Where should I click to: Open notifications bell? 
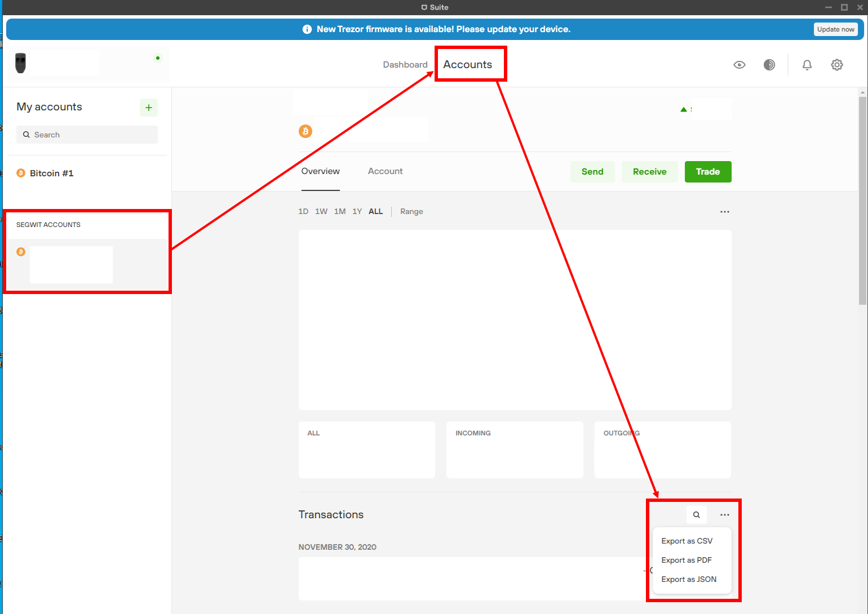coord(807,65)
